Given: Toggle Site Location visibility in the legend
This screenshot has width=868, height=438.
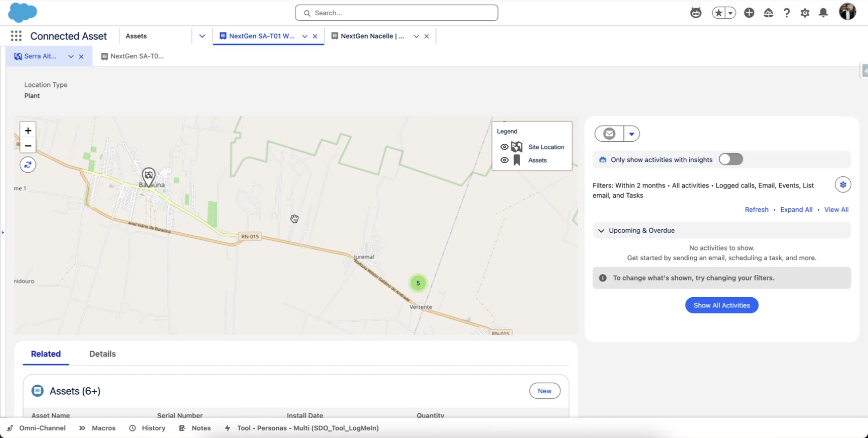Looking at the screenshot, I should coord(505,147).
